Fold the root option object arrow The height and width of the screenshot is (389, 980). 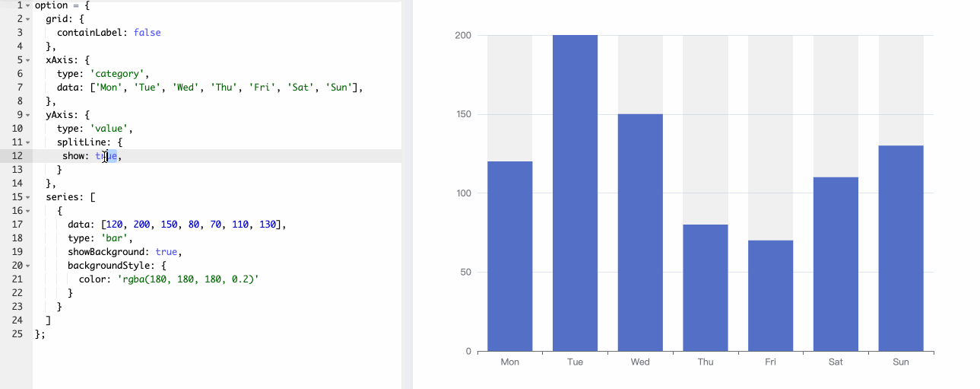[28, 5]
